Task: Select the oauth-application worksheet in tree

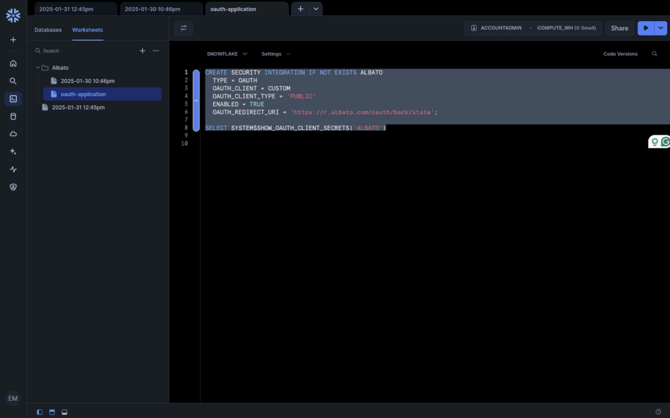Action: click(103, 94)
